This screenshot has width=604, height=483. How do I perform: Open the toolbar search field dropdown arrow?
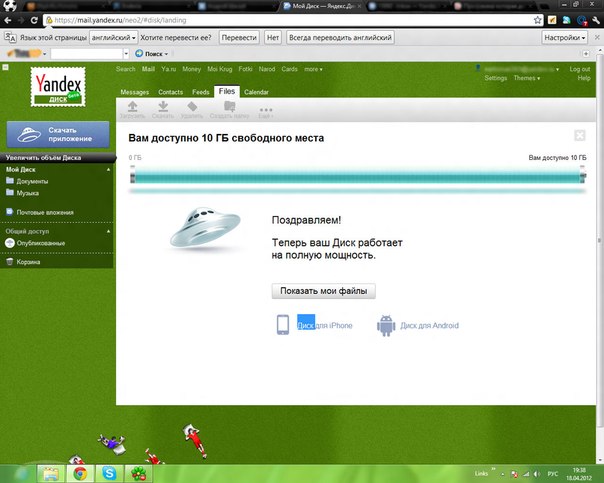(x=126, y=54)
